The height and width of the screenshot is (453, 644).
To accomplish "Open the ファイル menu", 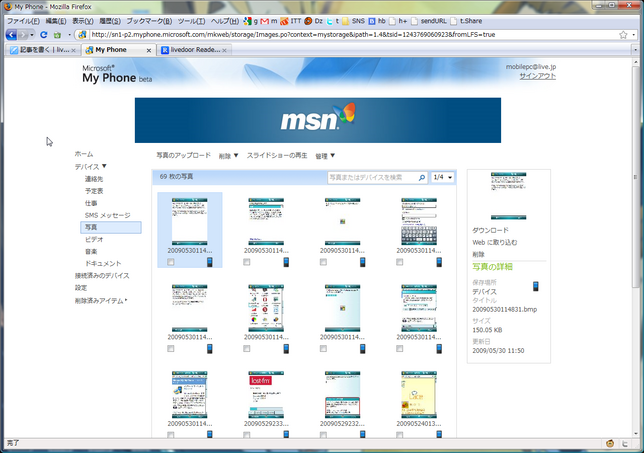I will coord(23,21).
